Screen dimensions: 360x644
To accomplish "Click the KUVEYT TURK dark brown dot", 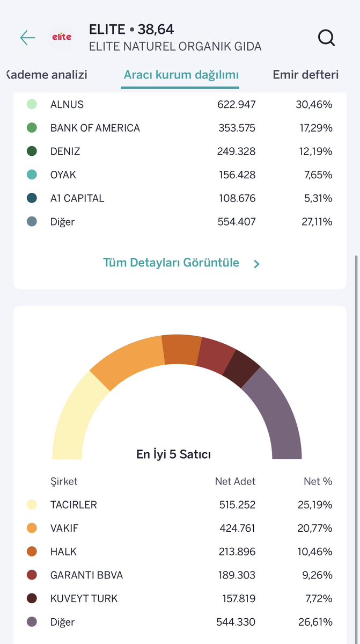I will point(32,598).
